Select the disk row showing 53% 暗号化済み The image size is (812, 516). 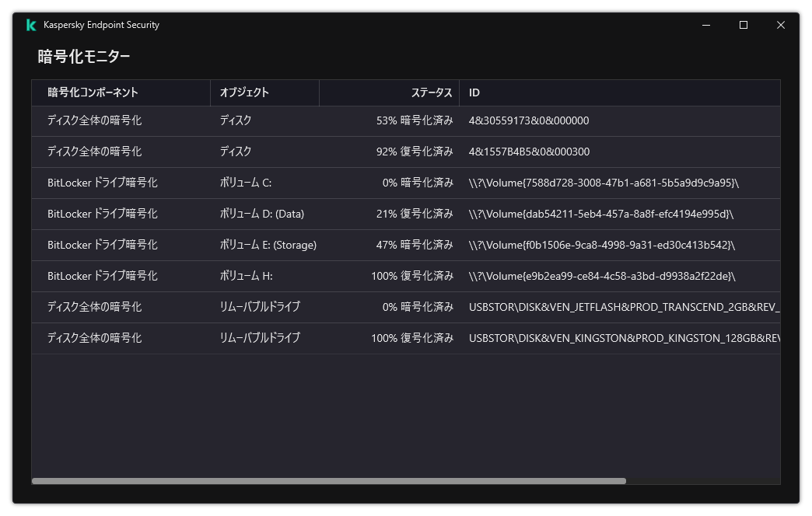(233, 120)
